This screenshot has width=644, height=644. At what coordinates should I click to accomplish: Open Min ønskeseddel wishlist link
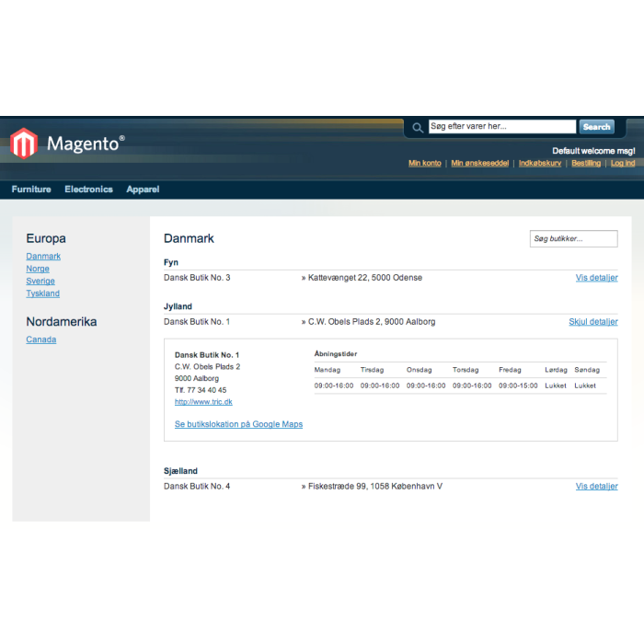tap(480, 163)
